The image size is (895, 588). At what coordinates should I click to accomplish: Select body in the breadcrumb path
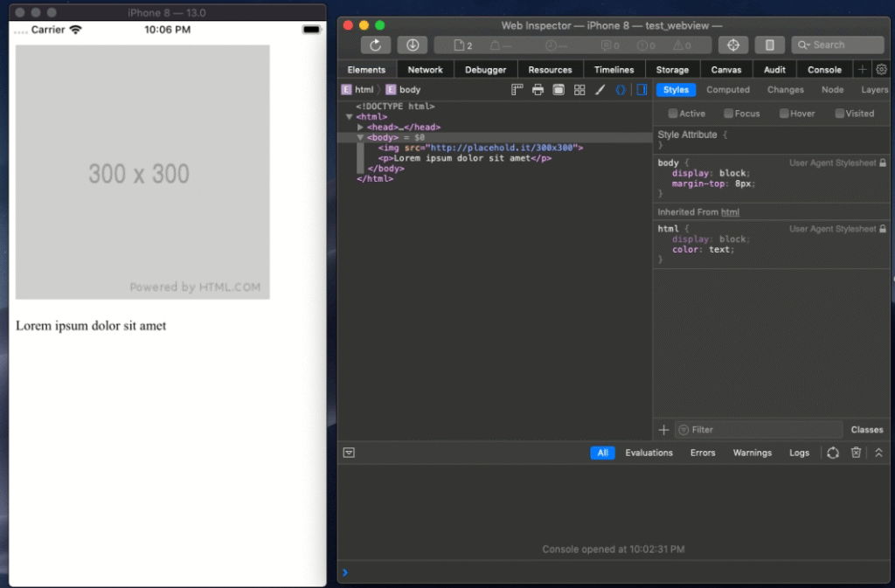403,89
